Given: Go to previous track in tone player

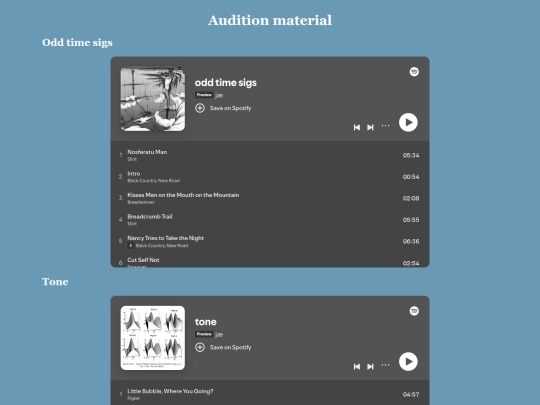Looking at the screenshot, I should point(357,367).
